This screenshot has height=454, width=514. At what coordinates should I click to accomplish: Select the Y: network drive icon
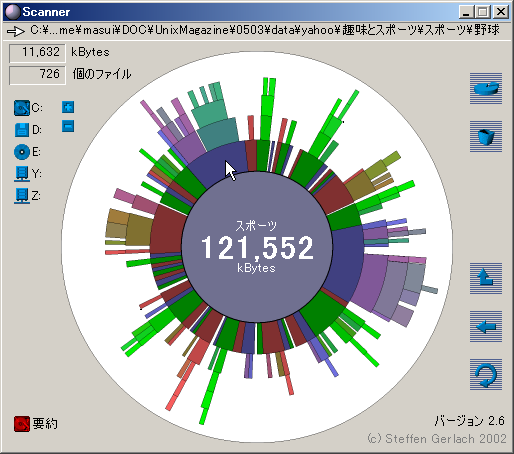[22, 174]
